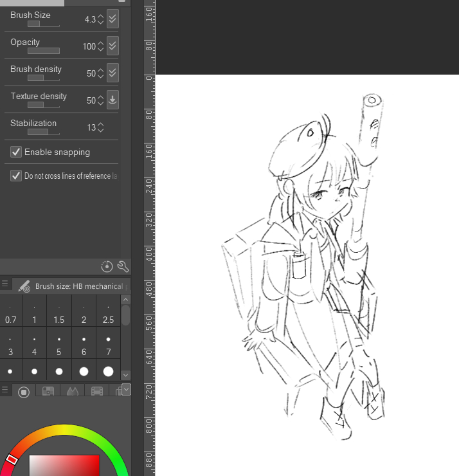The height and width of the screenshot is (476, 459).
Task: Click Texture density download-arrow settings button
Action: pos(113,100)
